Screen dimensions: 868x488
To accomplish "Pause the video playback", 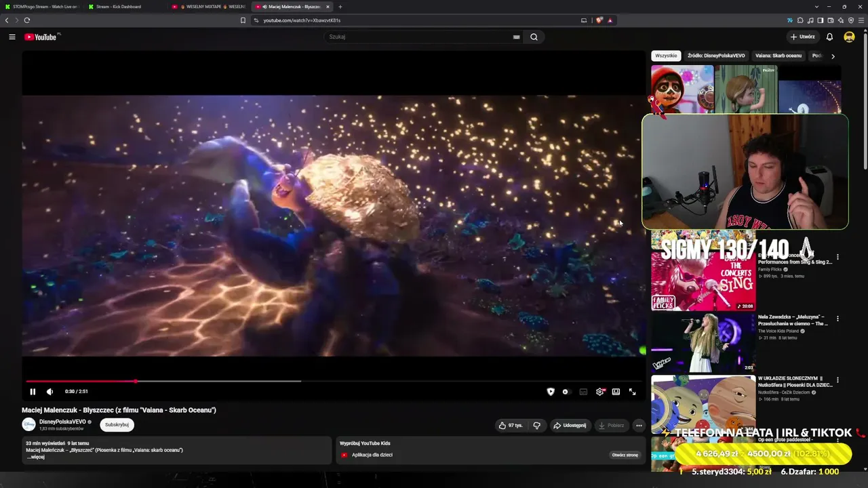I will [x=33, y=392].
